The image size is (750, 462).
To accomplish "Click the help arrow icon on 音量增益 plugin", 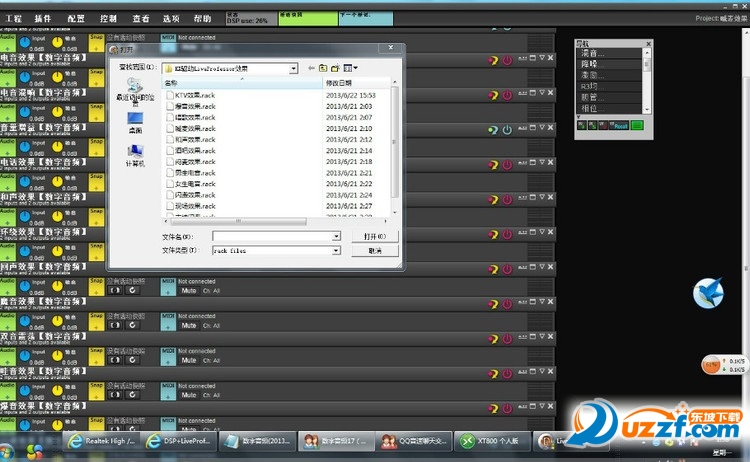I will 493,130.
